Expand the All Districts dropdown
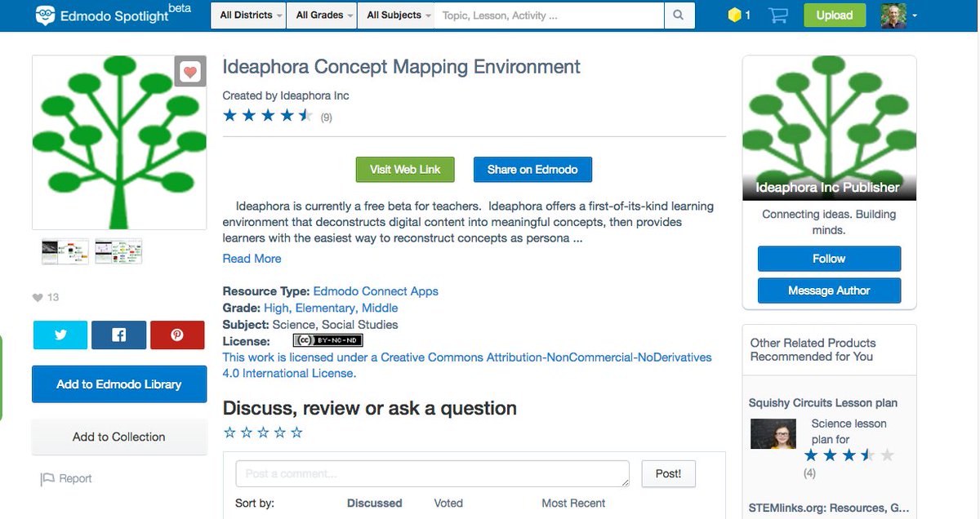980x519 pixels. (248, 15)
